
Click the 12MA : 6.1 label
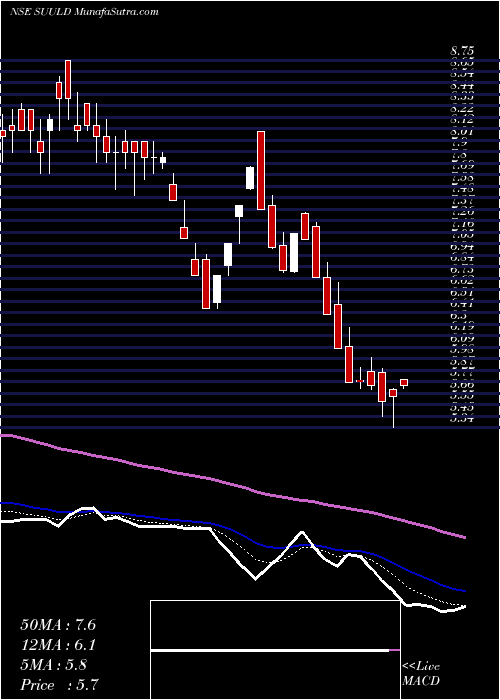pyautogui.click(x=58, y=645)
